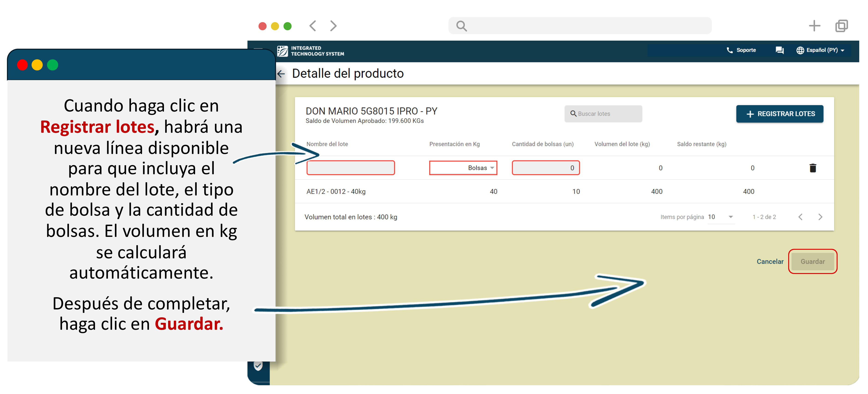The width and height of the screenshot is (868, 394).
Task: Go to previous page of lots
Action: (800, 217)
